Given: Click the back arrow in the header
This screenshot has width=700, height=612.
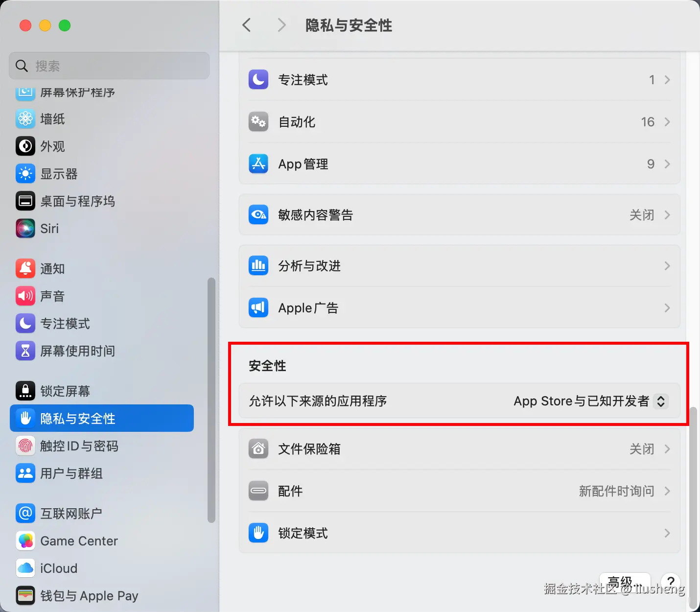Looking at the screenshot, I should [246, 25].
